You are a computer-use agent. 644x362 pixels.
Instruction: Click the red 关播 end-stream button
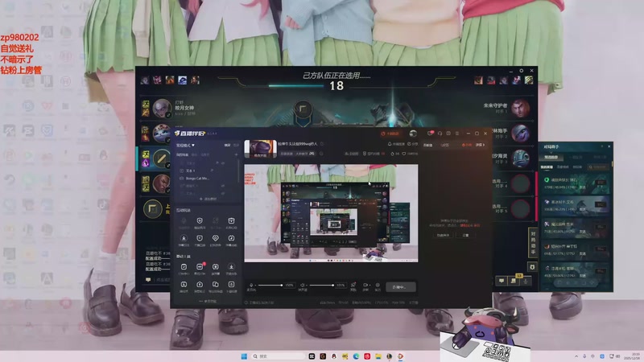point(390,134)
